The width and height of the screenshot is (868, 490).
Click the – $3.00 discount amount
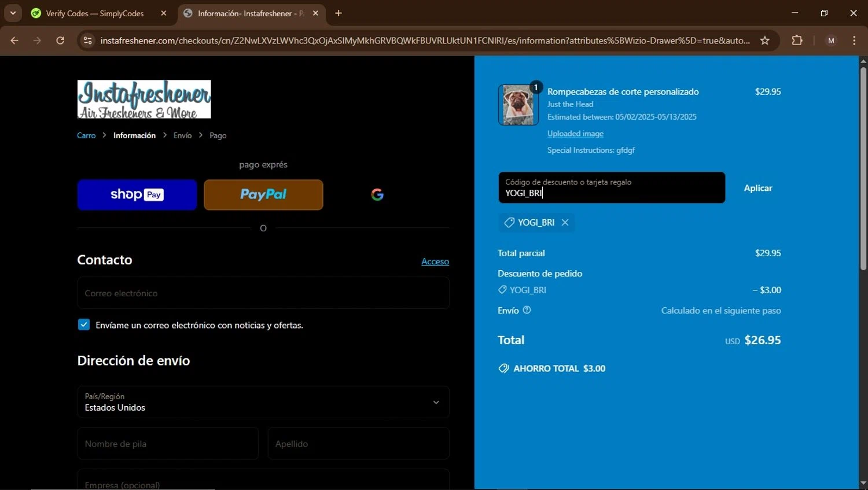click(767, 290)
